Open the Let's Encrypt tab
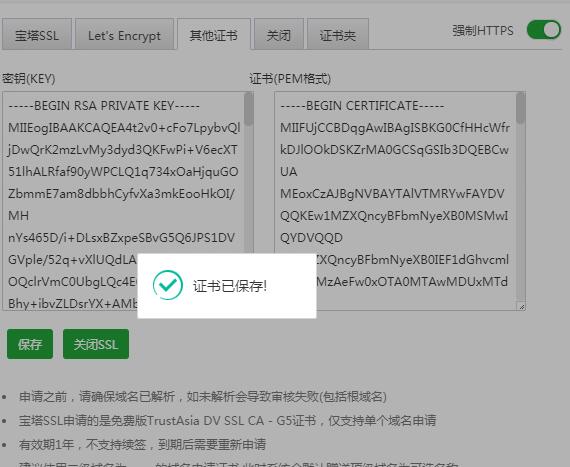 tap(124, 35)
